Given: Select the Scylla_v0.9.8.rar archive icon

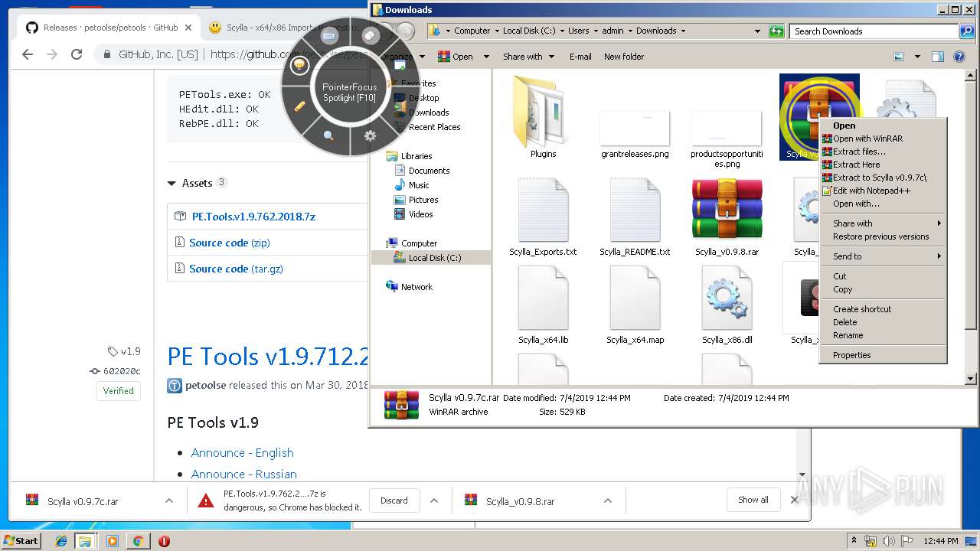Looking at the screenshot, I should [727, 209].
